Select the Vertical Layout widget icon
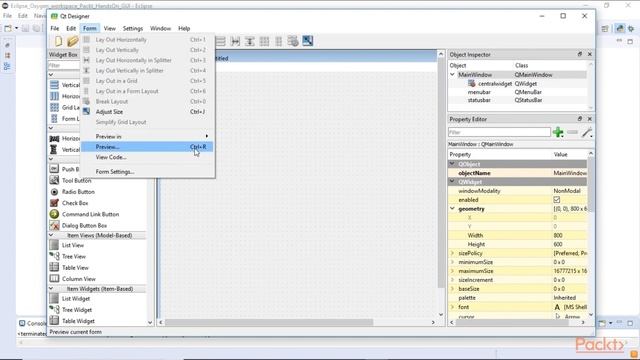This screenshot has width=640, height=360. (x=54, y=85)
